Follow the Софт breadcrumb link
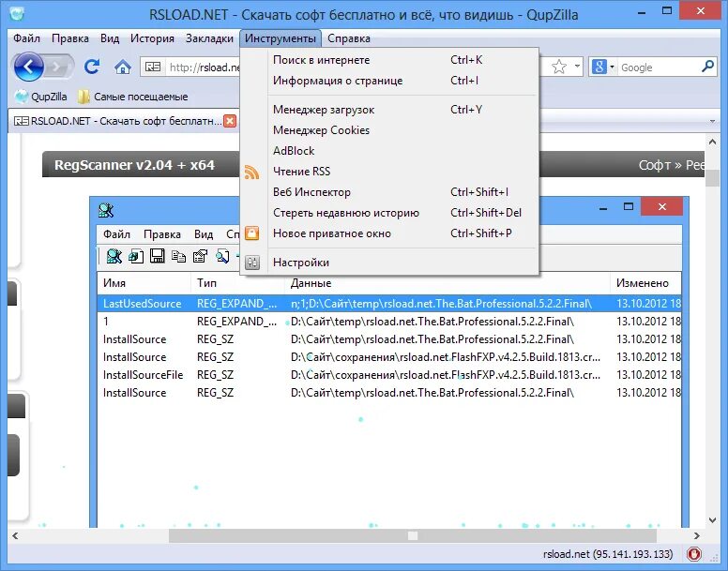This screenshot has height=571, width=728. (654, 165)
